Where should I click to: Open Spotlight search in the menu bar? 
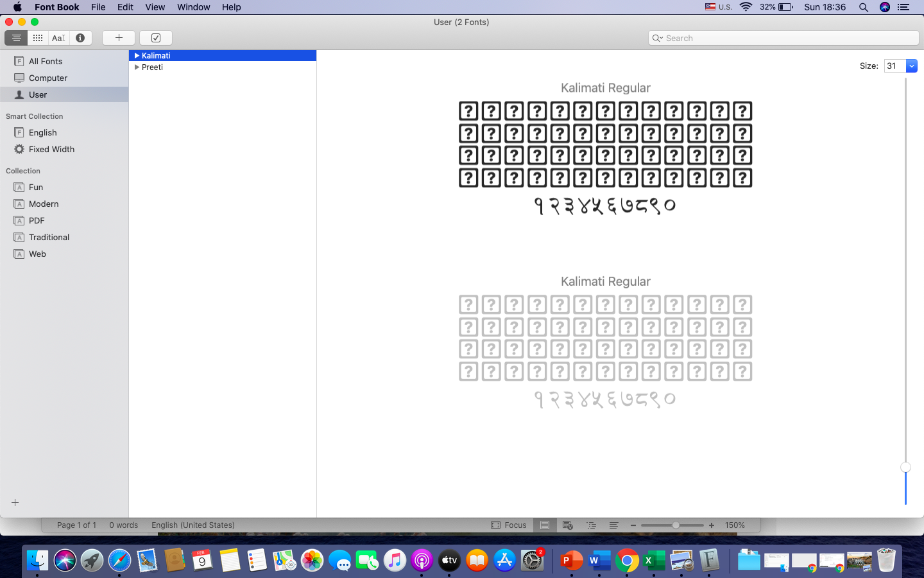pyautogui.click(x=864, y=7)
